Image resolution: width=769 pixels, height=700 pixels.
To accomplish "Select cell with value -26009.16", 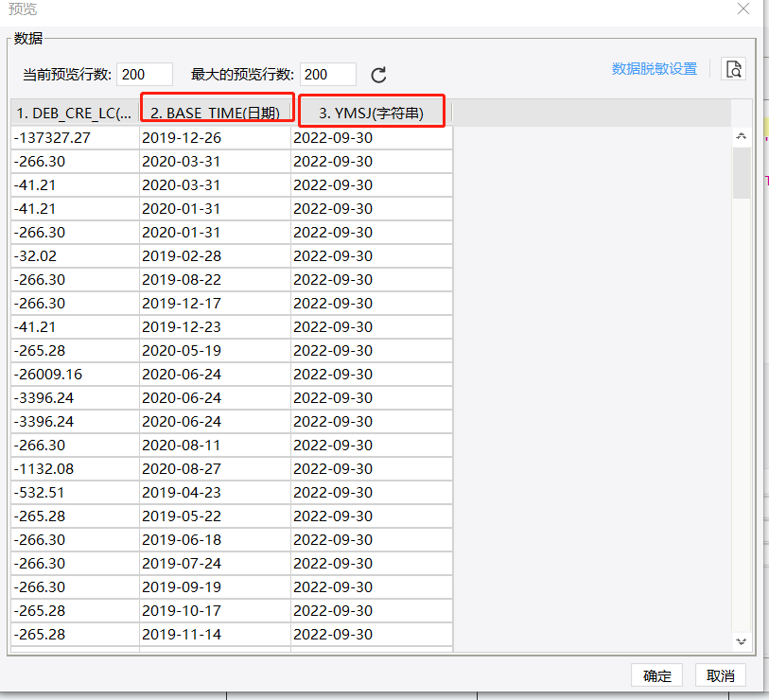I will (75, 375).
